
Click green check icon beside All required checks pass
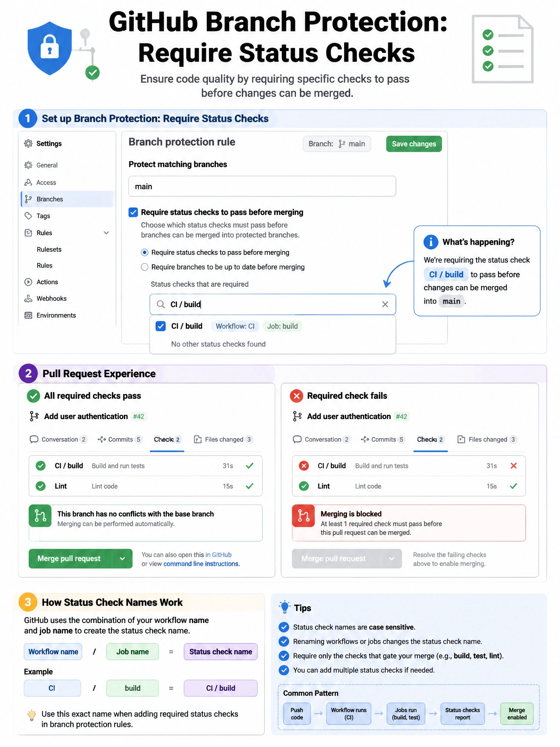34,396
